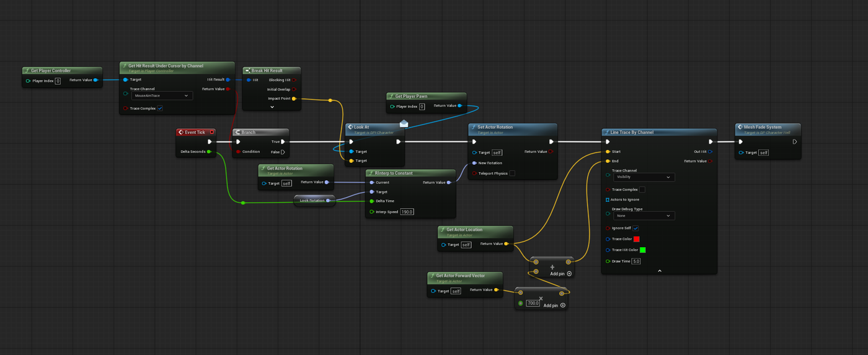868x355 pixels.
Task: Select the Event Tick node title
Action: (x=195, y=132)
